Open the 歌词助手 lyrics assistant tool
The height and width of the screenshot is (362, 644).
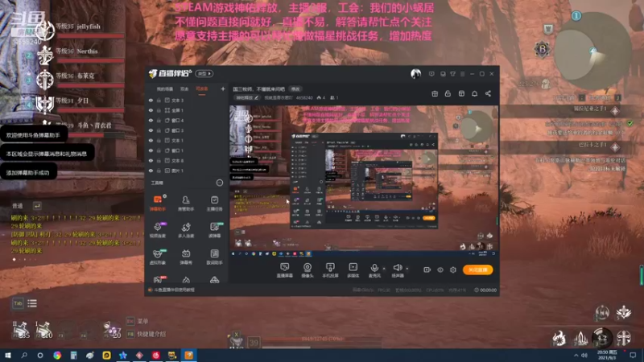click(x=214, y=256)
